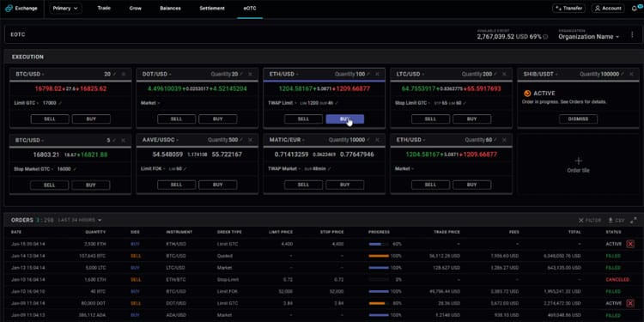Edit the Quantity 100 pencil on ETH/USD tile

click(368, 75)
